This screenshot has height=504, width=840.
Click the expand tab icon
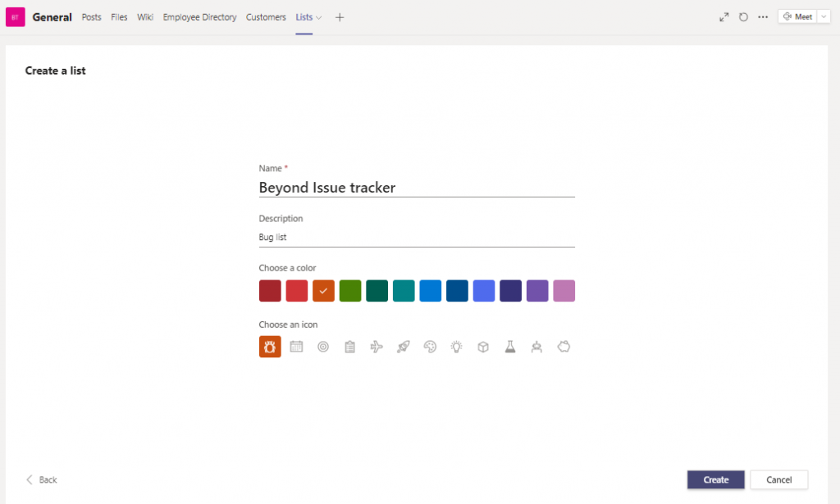click(x=724, y=17)
